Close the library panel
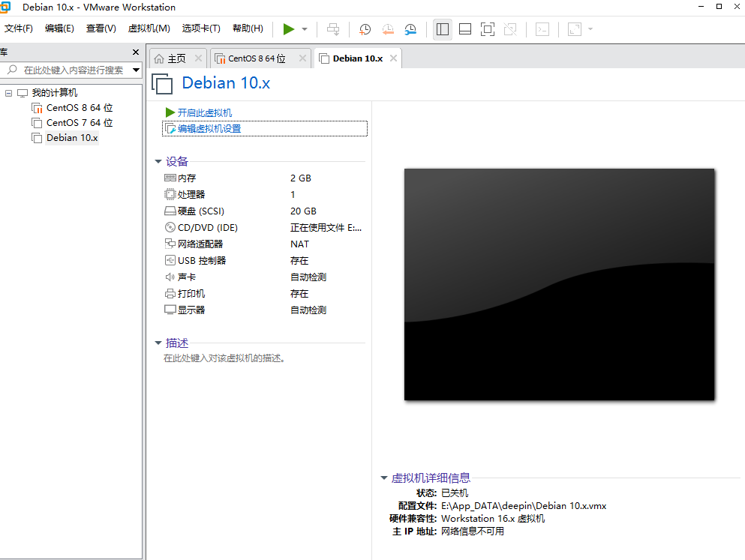745x560 pixels. point(136,52)
